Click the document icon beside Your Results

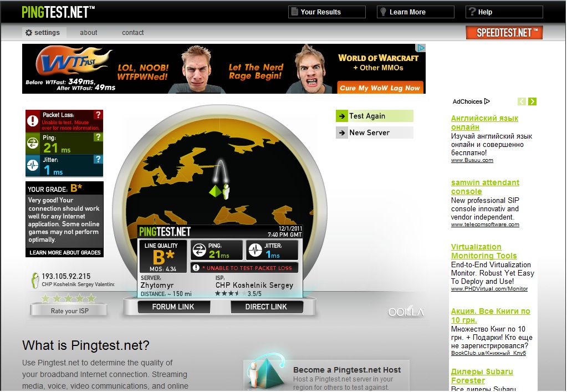coord(295,12)
